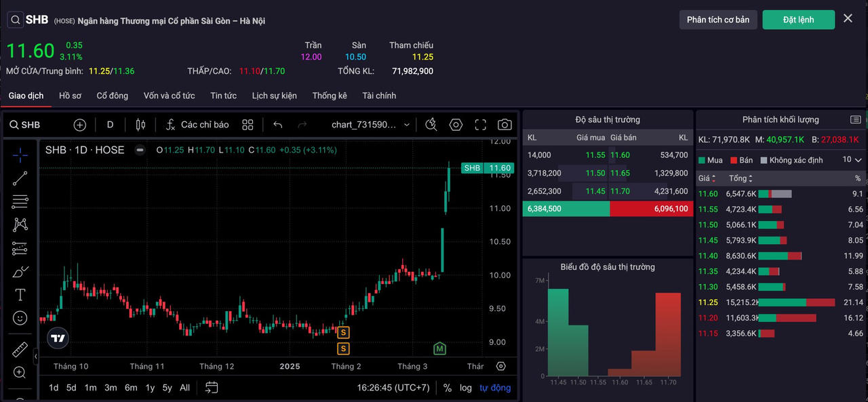Screen dimensions: 868x402
Task: Open layout templates grid icon
Action: [248, 125]
